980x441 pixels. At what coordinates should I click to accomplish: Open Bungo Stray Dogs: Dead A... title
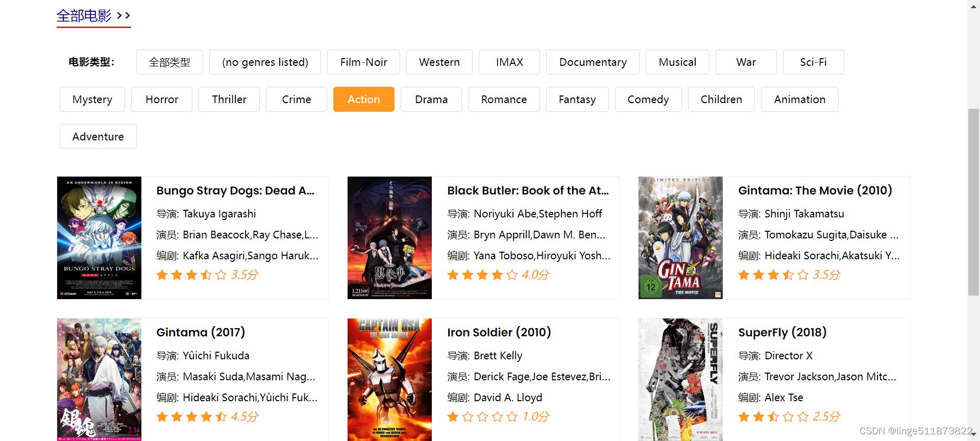coord(235,191)
